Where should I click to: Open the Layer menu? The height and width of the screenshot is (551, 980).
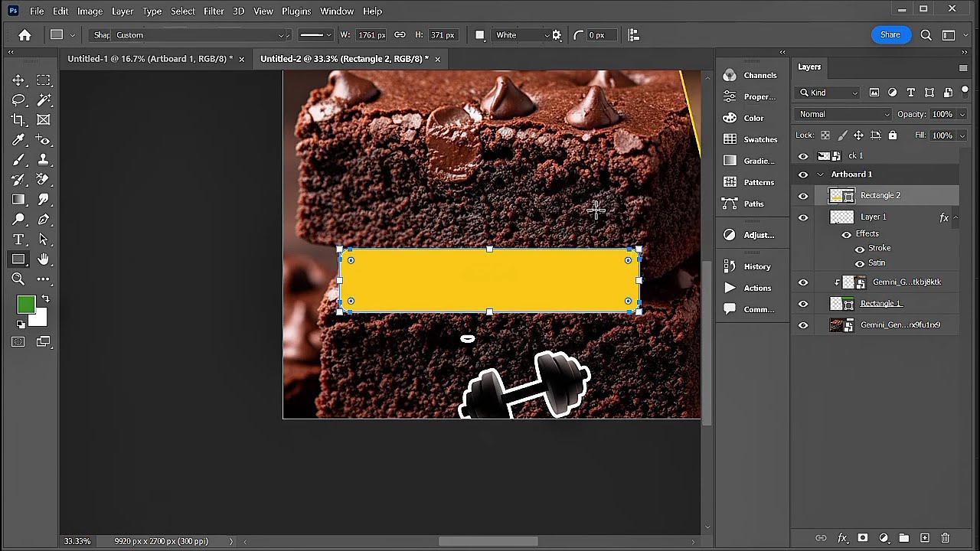122,11
